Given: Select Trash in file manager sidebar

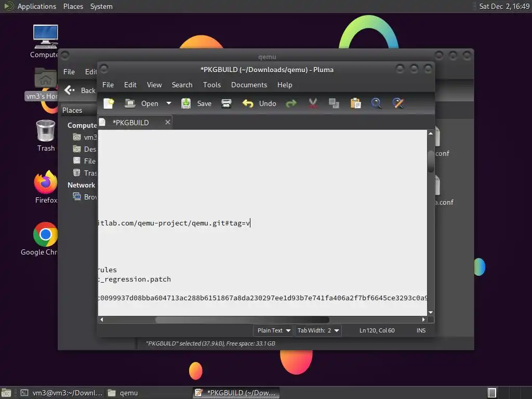Looking at the screenshot, I should 85,173.
